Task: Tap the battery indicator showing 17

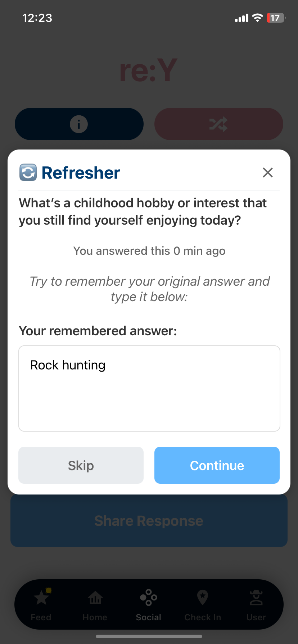Action: click(275, 18)
